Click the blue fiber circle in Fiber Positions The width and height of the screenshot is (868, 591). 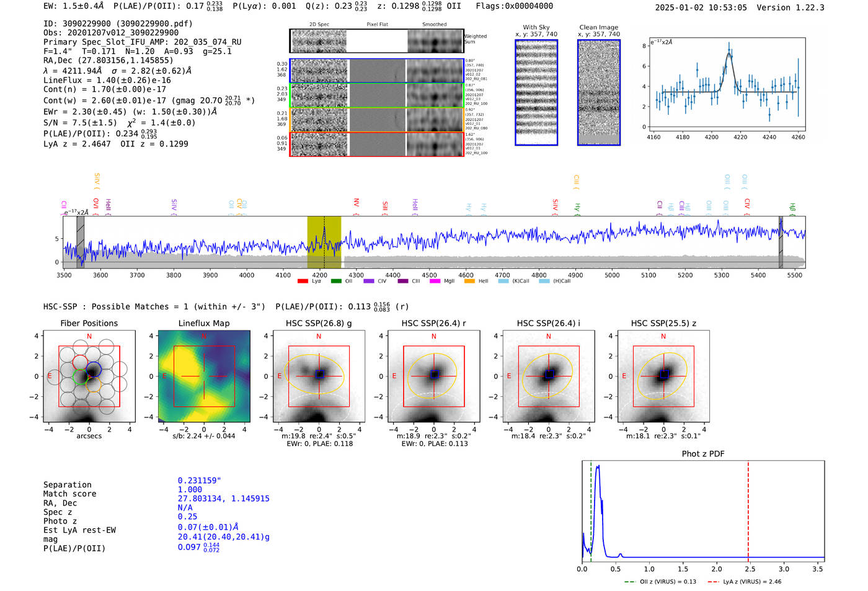[94, 370]
